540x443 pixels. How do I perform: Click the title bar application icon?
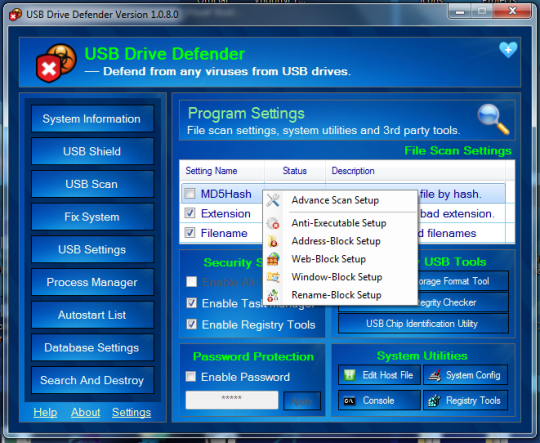point(15,15)
